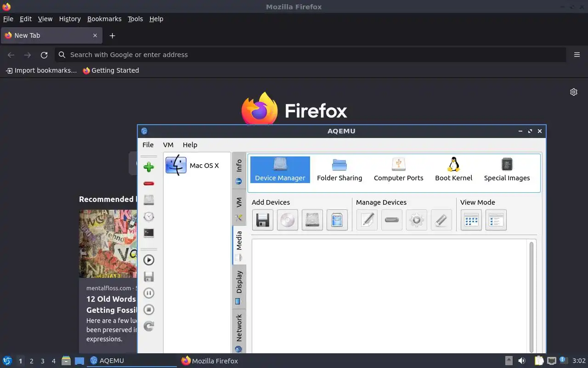
Task: Switch View Mode to detailed list
Action: (496, 220)
